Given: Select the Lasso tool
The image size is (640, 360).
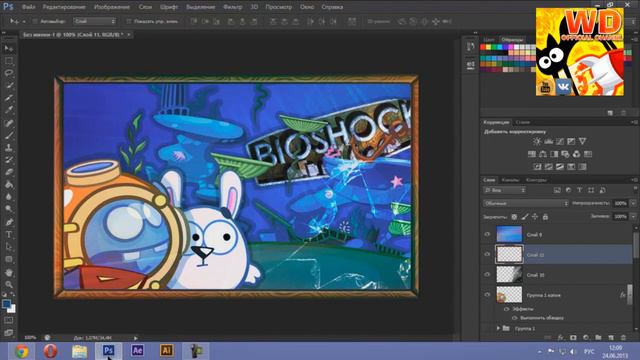Looking at the screenshot, I should coord(9,73).
